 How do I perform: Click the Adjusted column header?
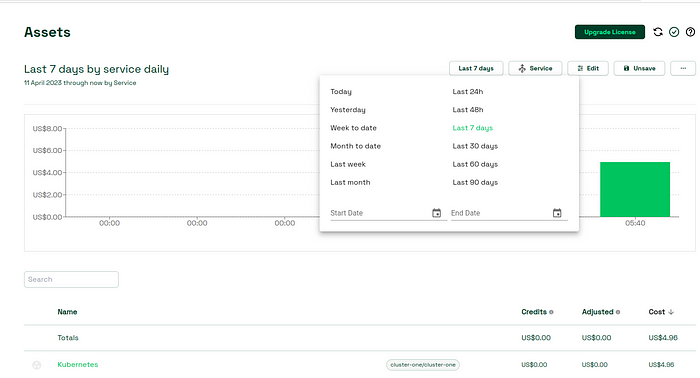tap(597, 312)
